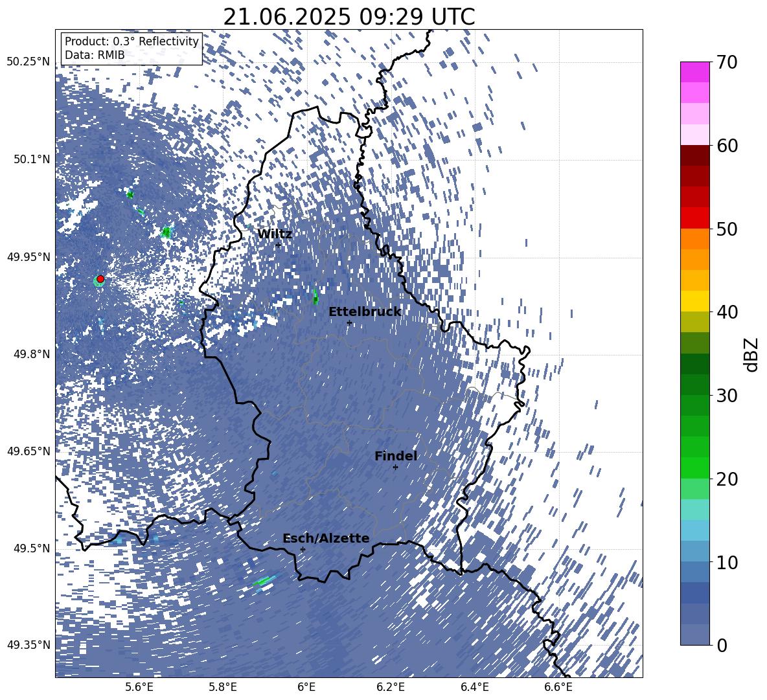Click the 5.6°E longitude label
The width and height of the screenshot is (767, 700).
click(139, 687)
